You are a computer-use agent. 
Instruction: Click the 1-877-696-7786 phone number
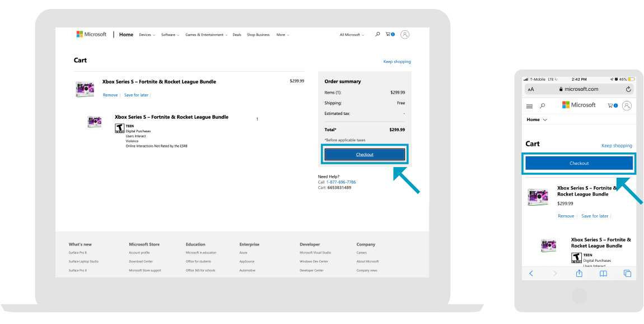click(x=341, y=182)
